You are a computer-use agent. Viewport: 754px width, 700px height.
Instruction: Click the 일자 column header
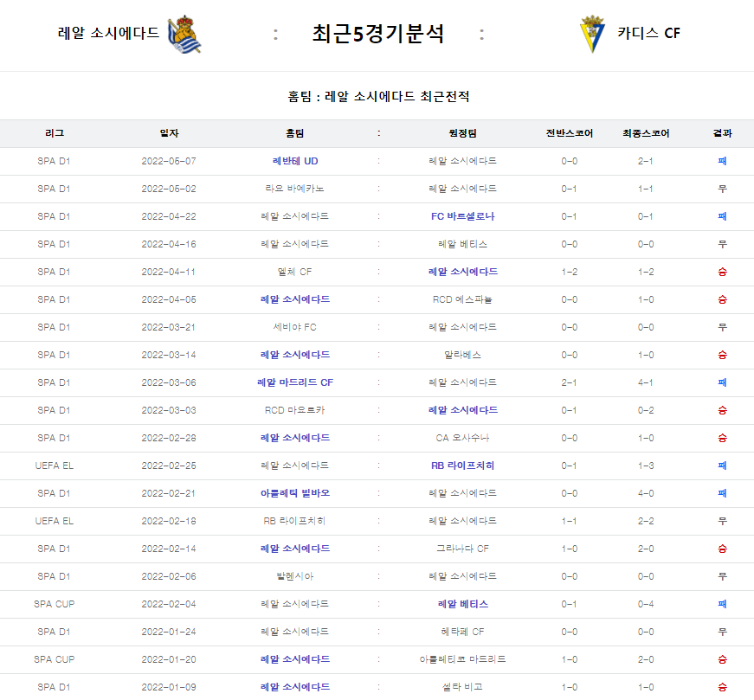(x=170, y=133)
